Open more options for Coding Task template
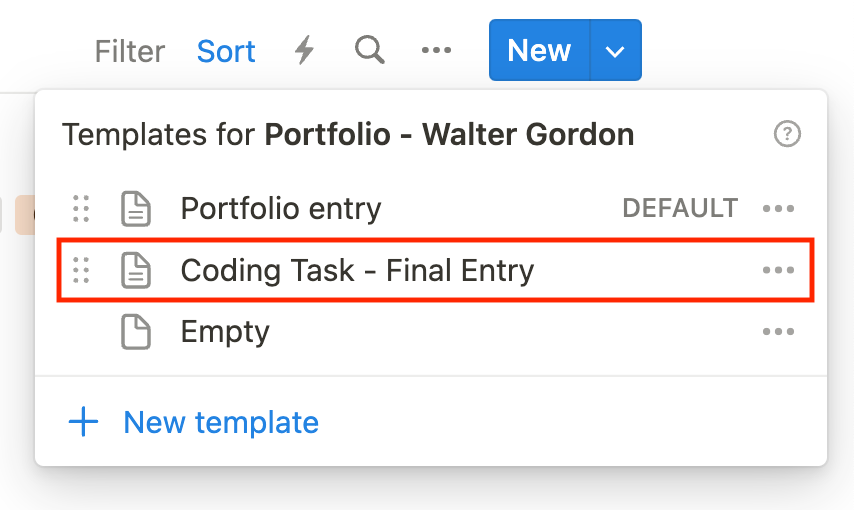Viewport: 854px width, 510px height. (x=778, y=270)
